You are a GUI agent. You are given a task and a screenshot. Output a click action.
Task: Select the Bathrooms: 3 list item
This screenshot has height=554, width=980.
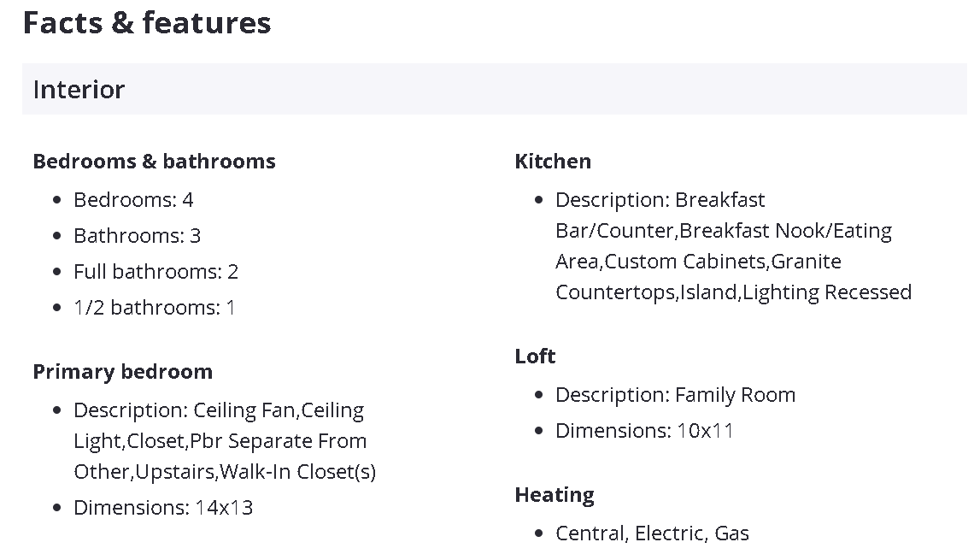(137, 236)
